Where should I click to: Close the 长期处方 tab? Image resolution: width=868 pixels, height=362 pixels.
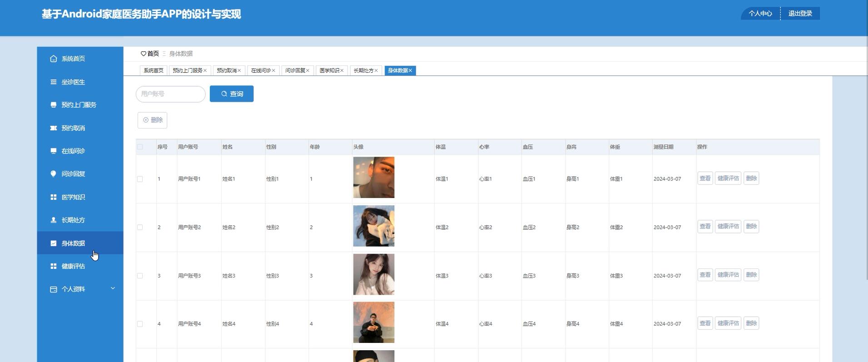(376, 70)
